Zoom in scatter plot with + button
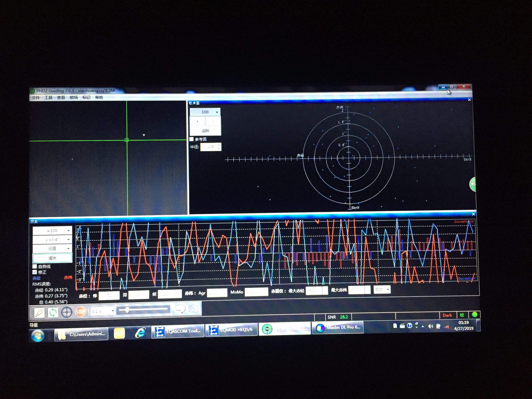Image resolution: width=532 pixels, height=399 pixels. pyautogui.click(x=197, y=121)
